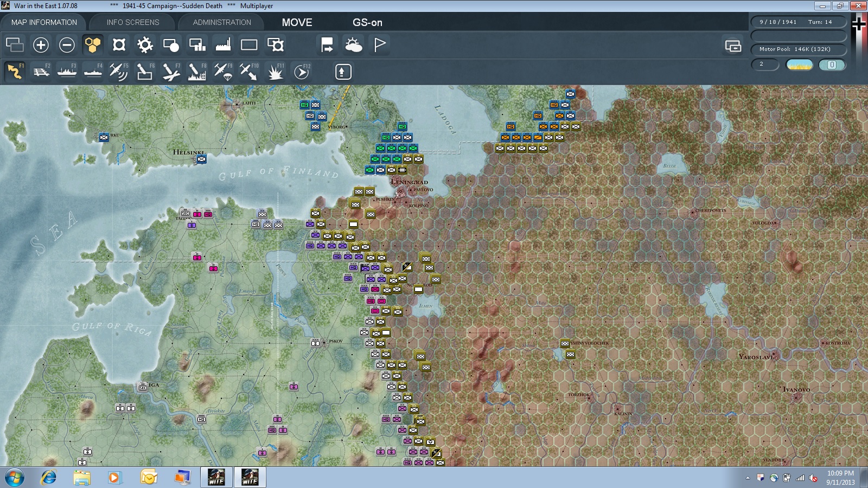868x488 pixels.
Task: Open the INFO SCREENS tab
Action: tap(133, 22)
